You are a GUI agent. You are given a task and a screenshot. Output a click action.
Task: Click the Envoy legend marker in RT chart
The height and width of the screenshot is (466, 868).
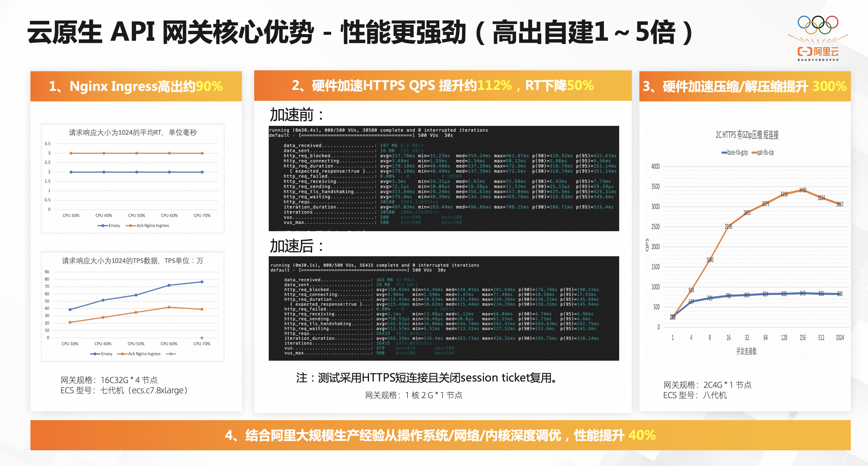pos(103,225)
